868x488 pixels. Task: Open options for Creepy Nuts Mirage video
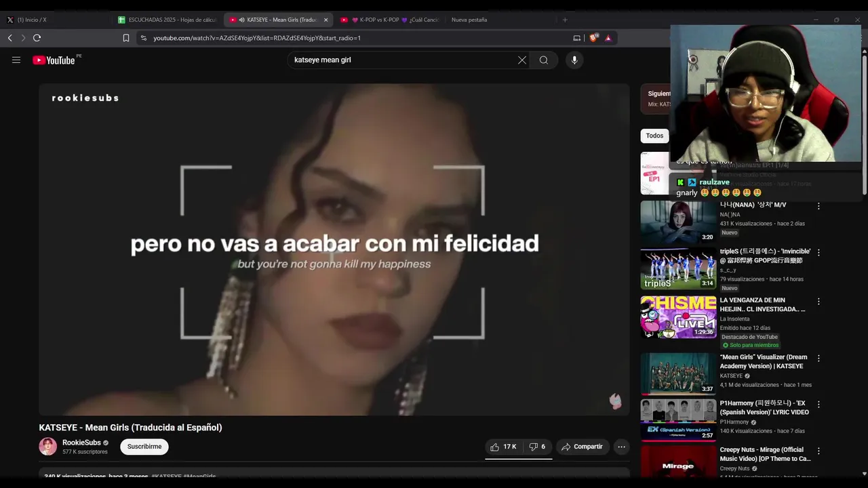(x=818, y=451)
